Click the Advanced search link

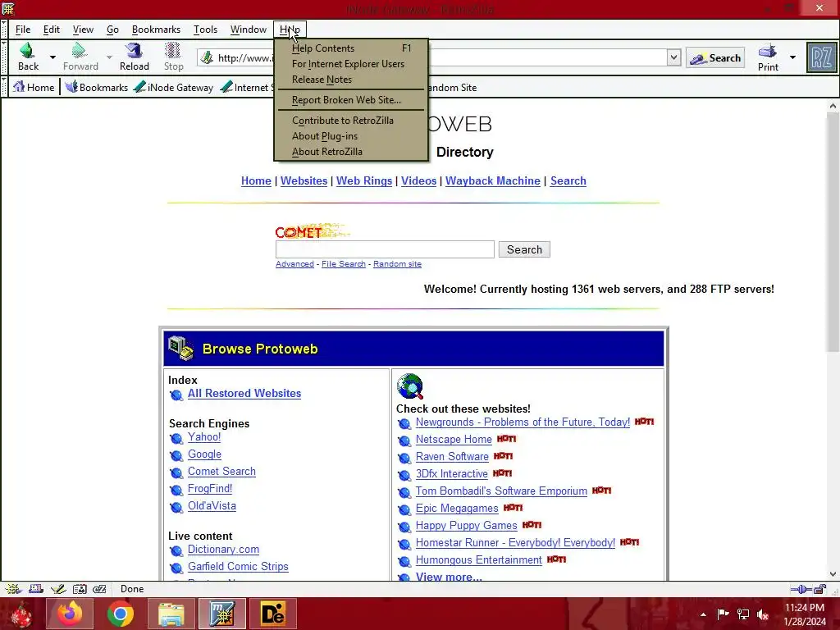coord(294,264)
